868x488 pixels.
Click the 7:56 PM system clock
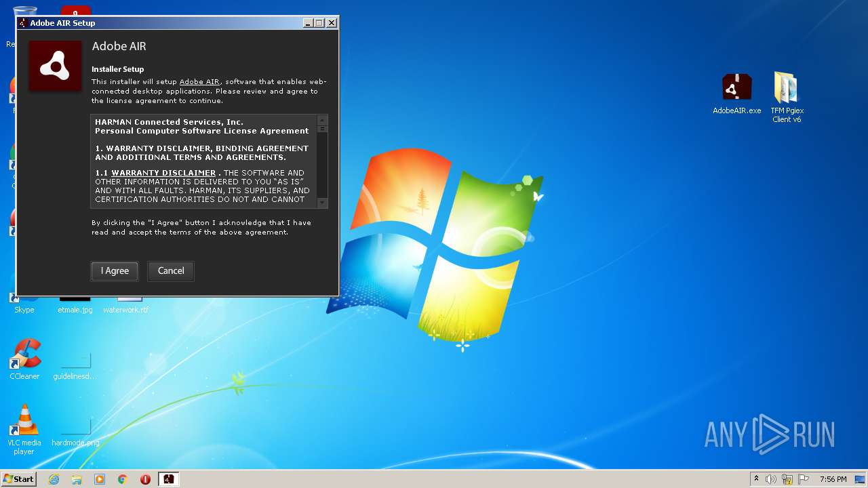click(833, 479)
